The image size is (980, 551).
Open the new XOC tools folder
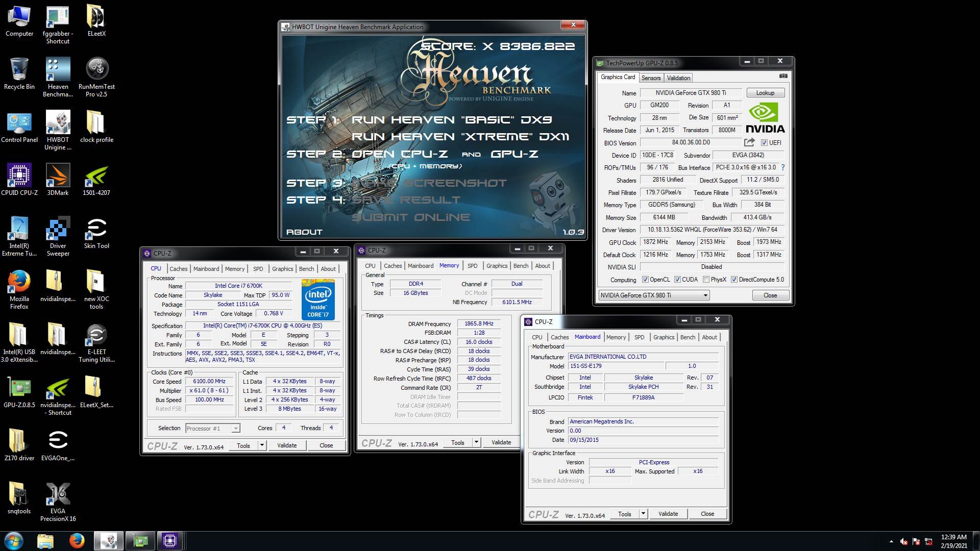(96, 290)
